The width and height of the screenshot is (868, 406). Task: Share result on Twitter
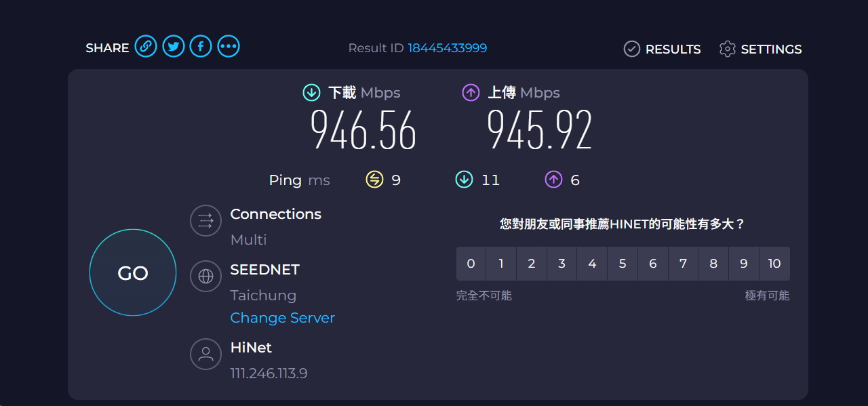coord(174,47)
